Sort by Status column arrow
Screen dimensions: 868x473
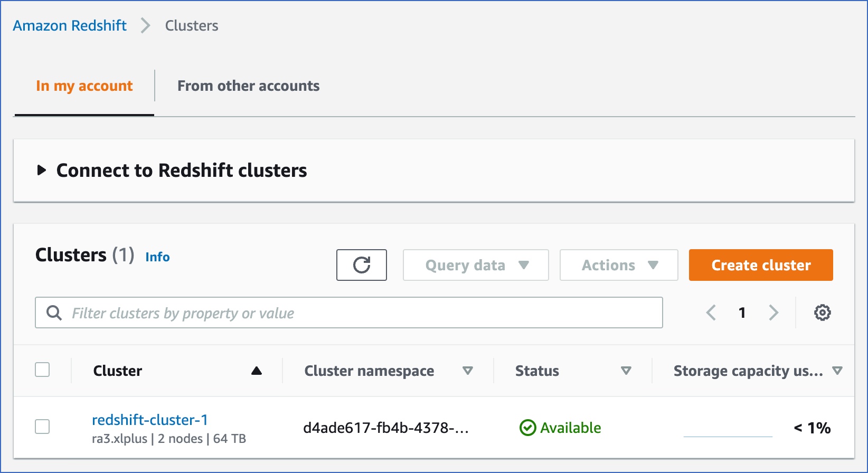[626, 371]
